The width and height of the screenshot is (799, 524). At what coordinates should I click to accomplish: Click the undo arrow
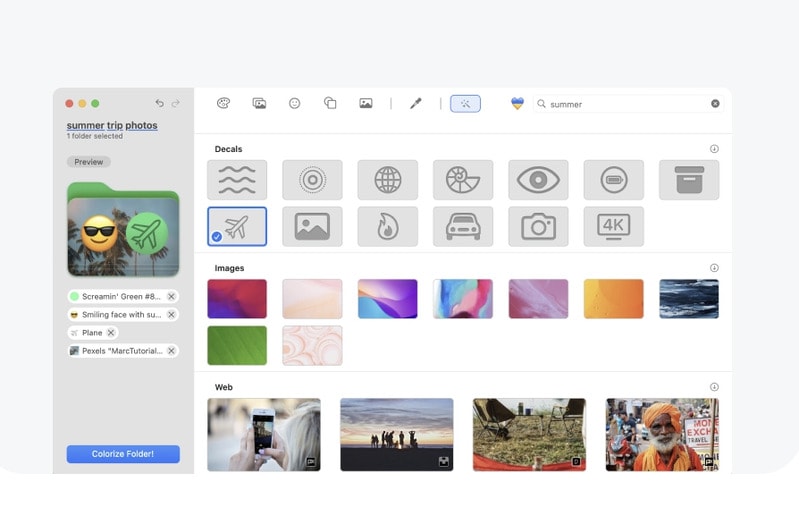(159, 103)
